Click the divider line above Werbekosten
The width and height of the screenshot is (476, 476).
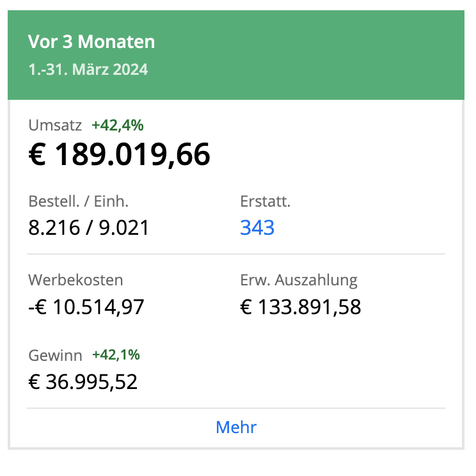(236, 254)
